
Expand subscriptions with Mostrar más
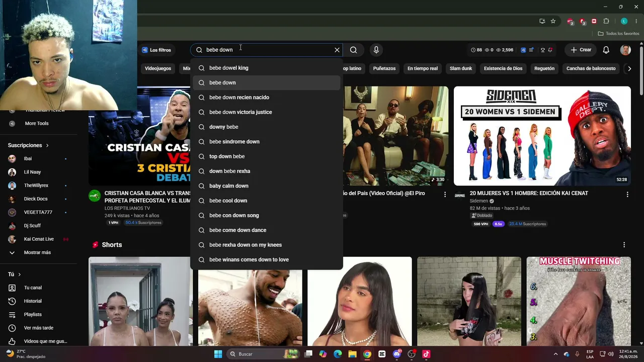pyautogui.click(x=38, y=252)
